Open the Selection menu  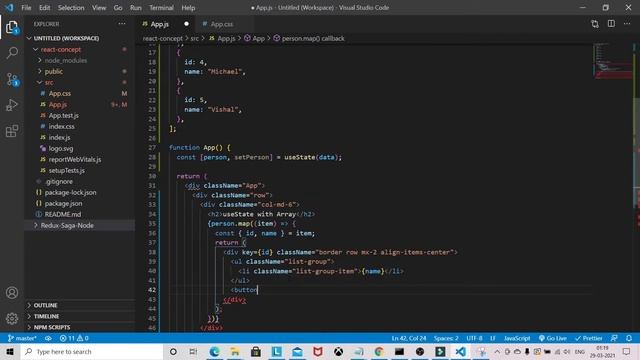pyautogui.click(x=71, y=8)
